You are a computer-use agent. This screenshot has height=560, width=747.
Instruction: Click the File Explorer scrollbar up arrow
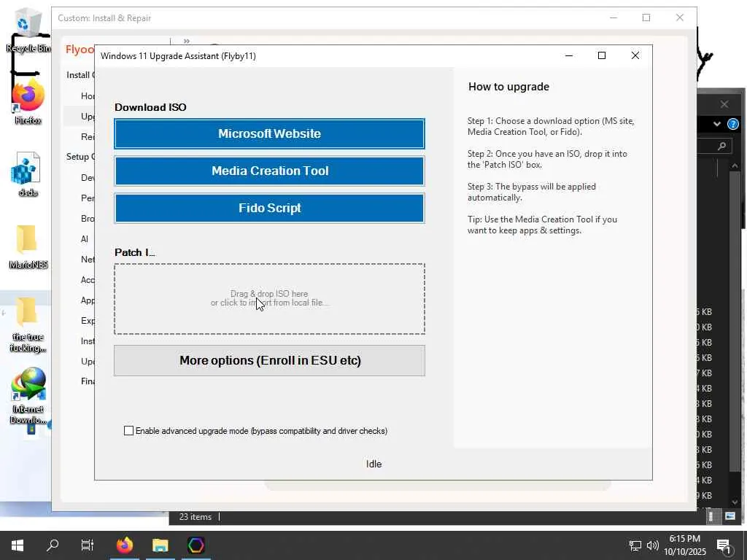(x=735, y=166)
